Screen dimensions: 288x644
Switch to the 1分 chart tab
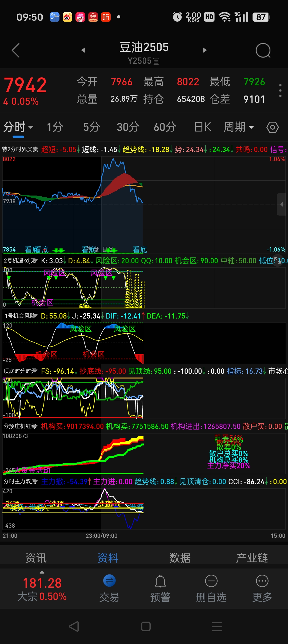55,127
